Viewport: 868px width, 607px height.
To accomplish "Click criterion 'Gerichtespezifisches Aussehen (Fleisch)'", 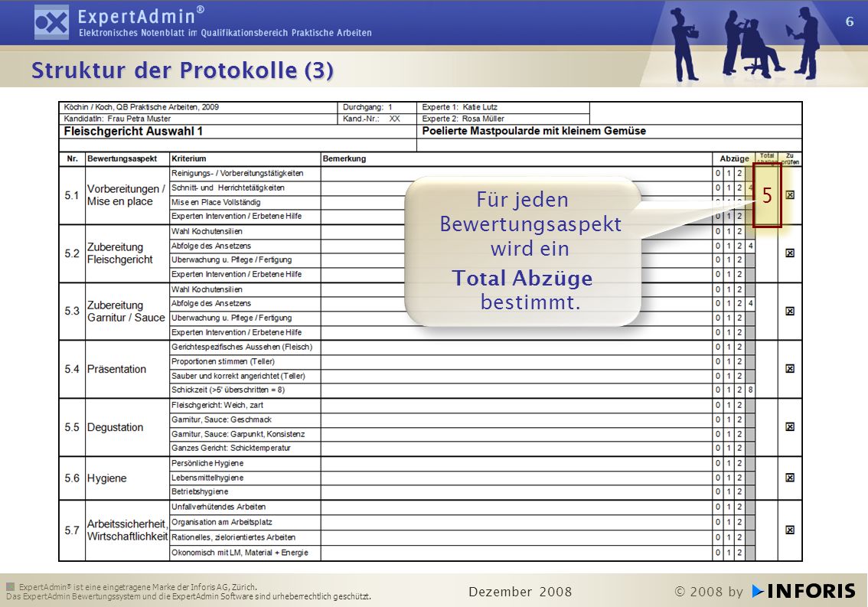I will tap(242, 348).
